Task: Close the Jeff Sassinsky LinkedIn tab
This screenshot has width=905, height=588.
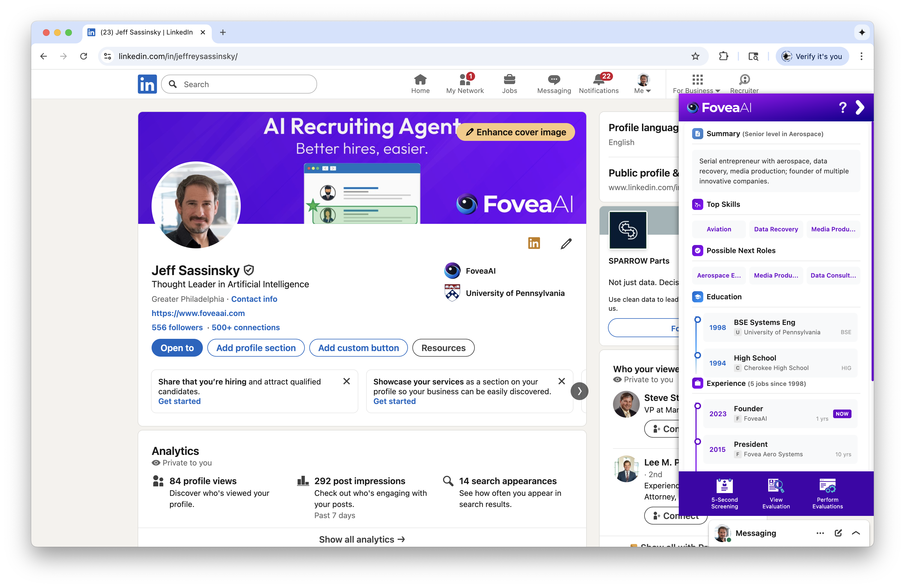Action: coord(203,32)
